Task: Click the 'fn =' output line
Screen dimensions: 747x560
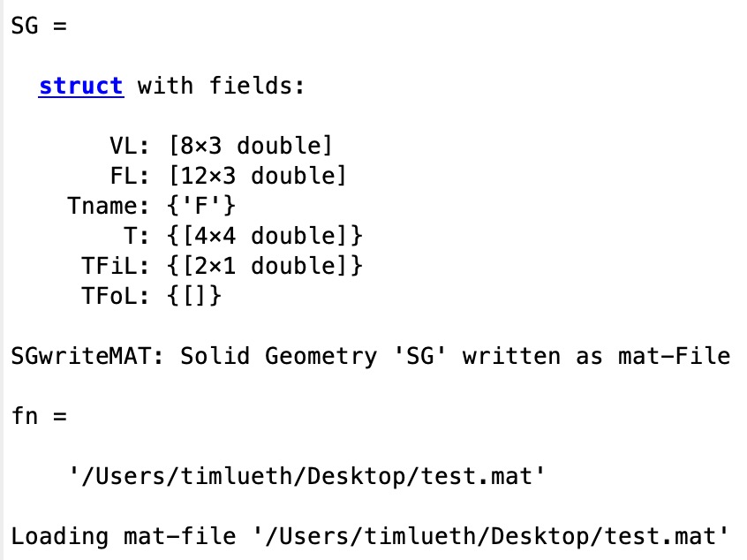Action: pos(39,416)
